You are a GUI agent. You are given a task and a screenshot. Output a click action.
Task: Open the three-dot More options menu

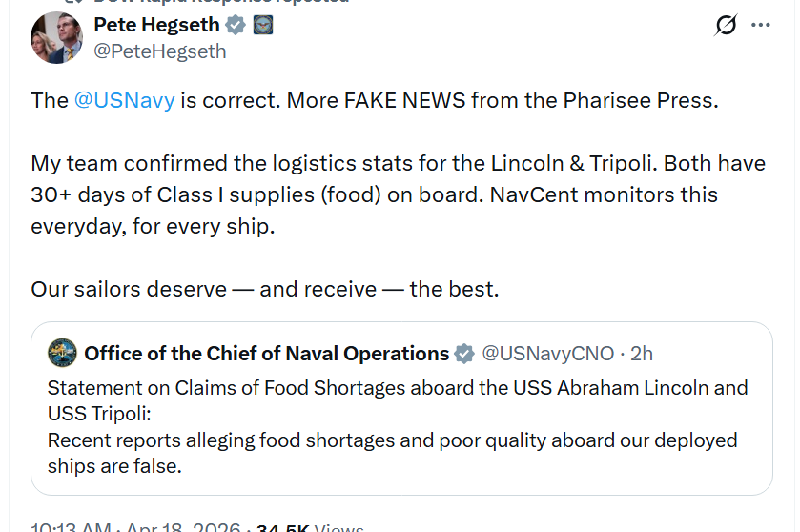[x=760, y=26]
